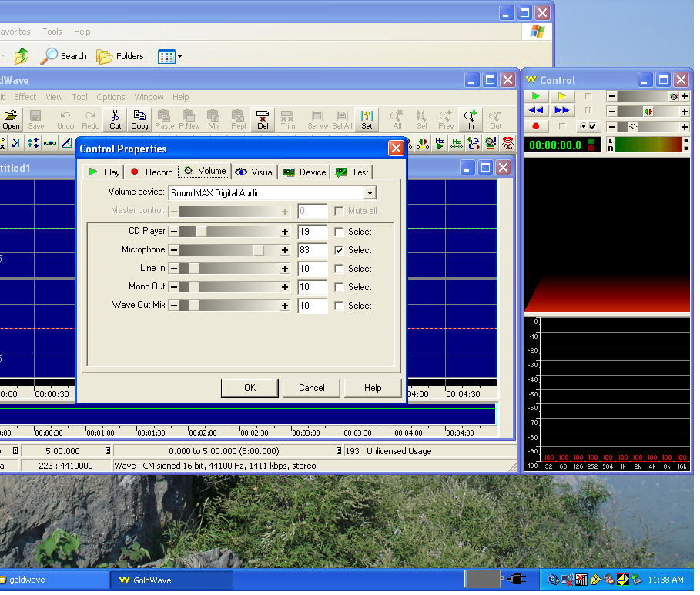Click the Open file toolbar button
Screen dimensions: 700x595
click(11, 119)
